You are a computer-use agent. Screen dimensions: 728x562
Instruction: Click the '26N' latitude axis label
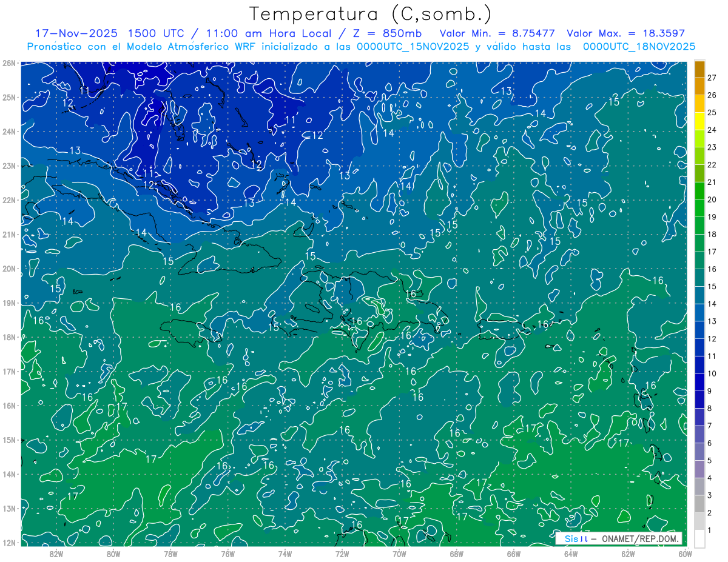tap(8, 63)
